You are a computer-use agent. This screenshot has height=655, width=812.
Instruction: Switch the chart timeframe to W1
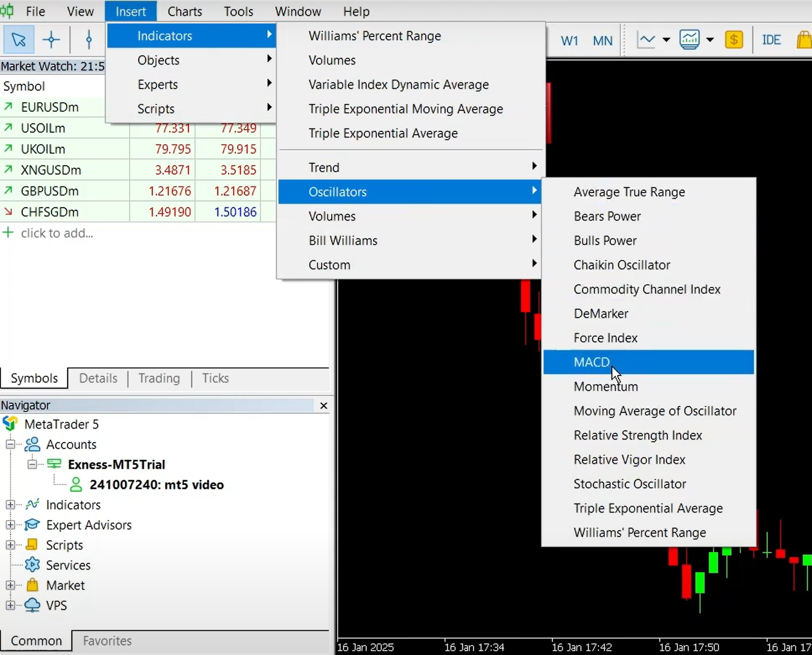[569, 40]
